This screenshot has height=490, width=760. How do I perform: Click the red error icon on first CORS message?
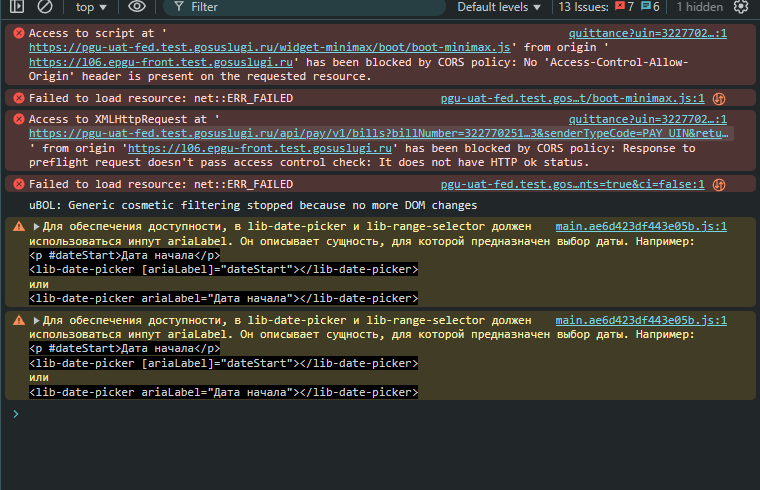tap(19, 33)
